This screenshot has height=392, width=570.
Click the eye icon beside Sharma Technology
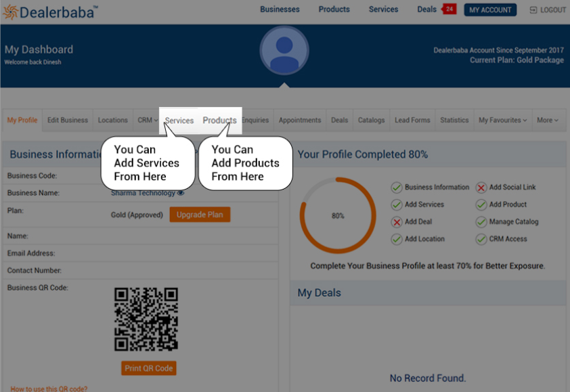point(181,193)
